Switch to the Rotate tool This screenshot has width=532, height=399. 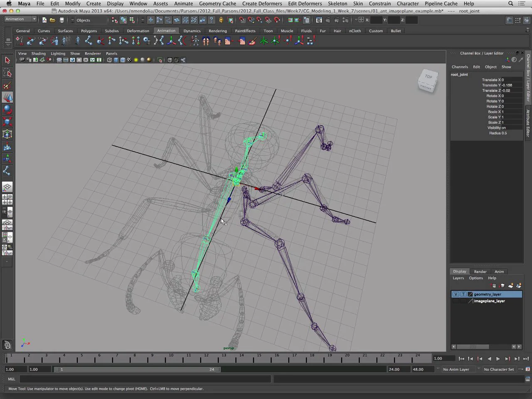(7, 109)
